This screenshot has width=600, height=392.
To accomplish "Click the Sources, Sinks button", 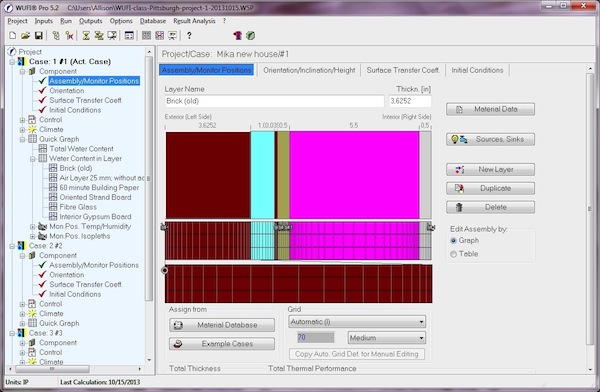I will pyautogui.click(x=490, y=139).
